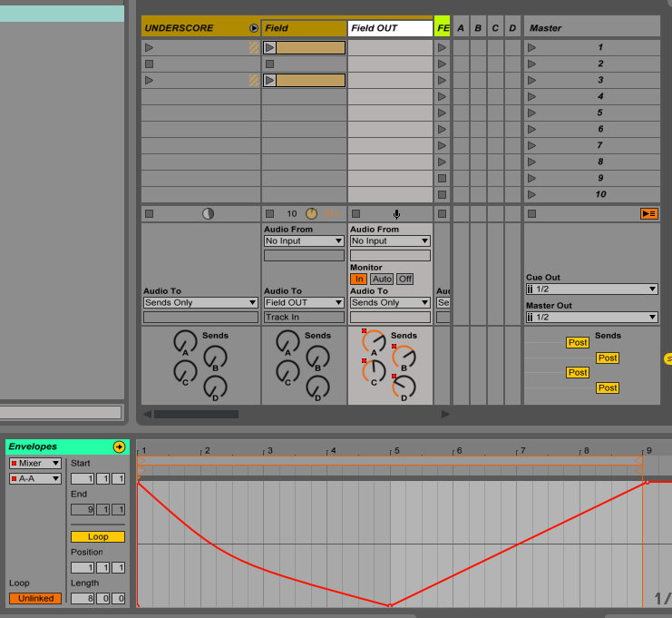Toggle the yellow Loop switch in clip view
Viewport: 672px width, 618px height.
click(x=98, y=536)
